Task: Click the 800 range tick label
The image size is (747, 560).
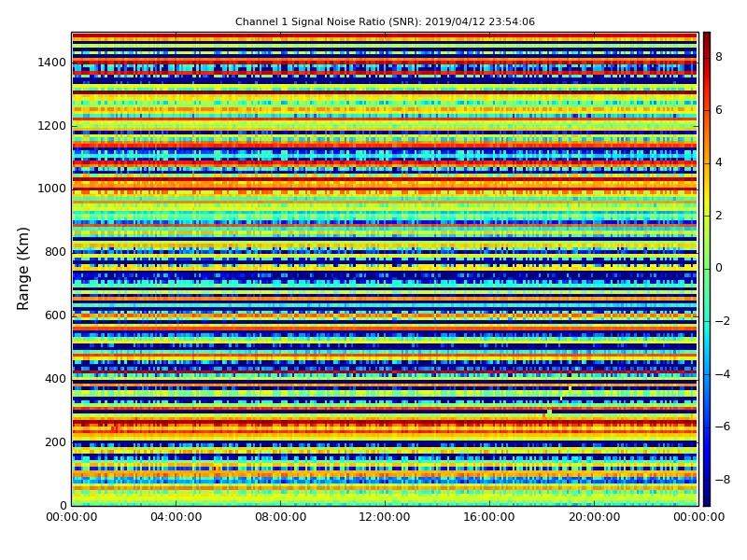Action: click(55, 252)
